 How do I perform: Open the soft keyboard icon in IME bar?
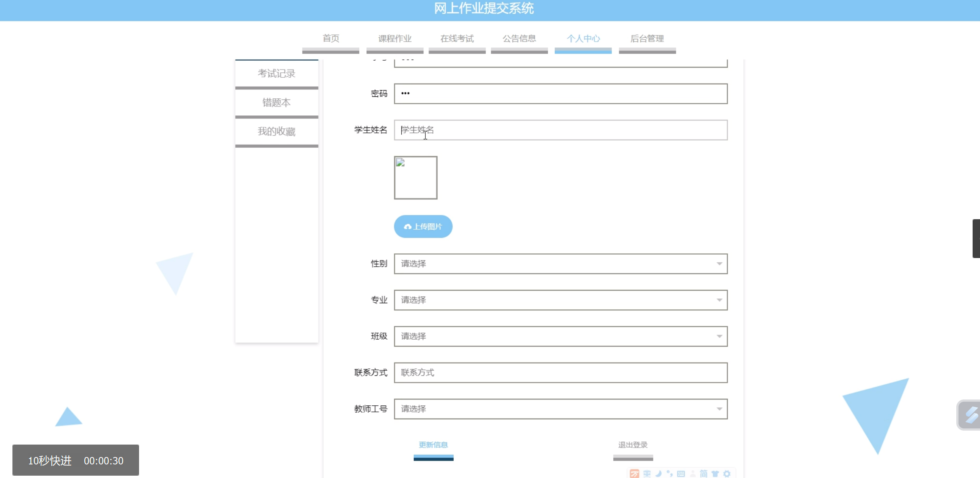pos(681,473)
